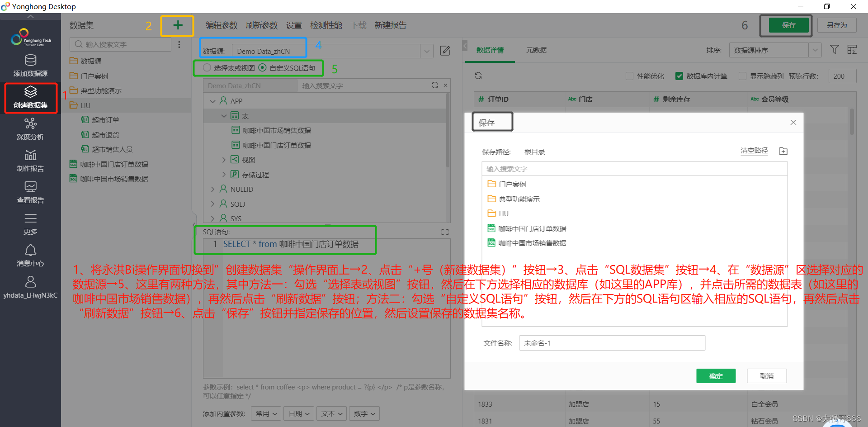Click the 预览行数 field showing 200
This screenshot has width=868, height=427.
[x=842, y=76]
